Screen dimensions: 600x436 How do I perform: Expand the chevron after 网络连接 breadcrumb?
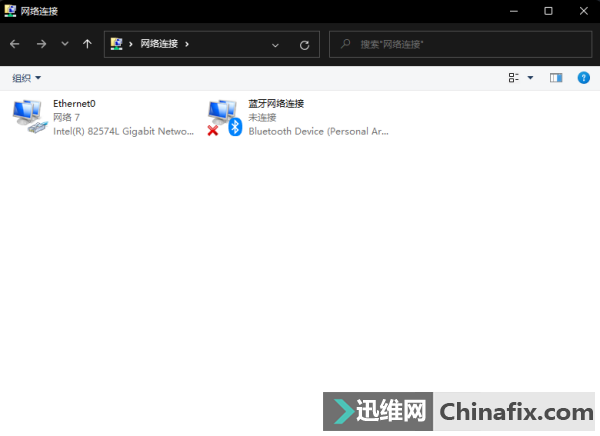(187, 44)
